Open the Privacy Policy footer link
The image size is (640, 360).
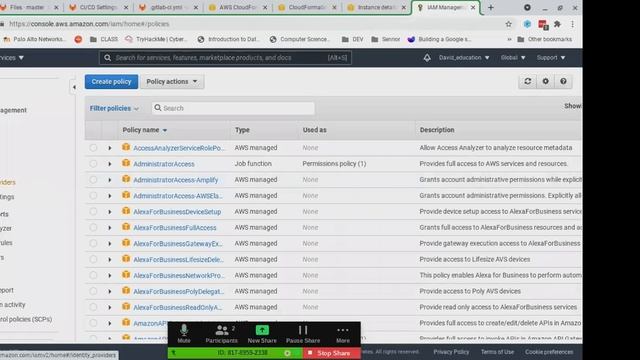pos(451,352)
